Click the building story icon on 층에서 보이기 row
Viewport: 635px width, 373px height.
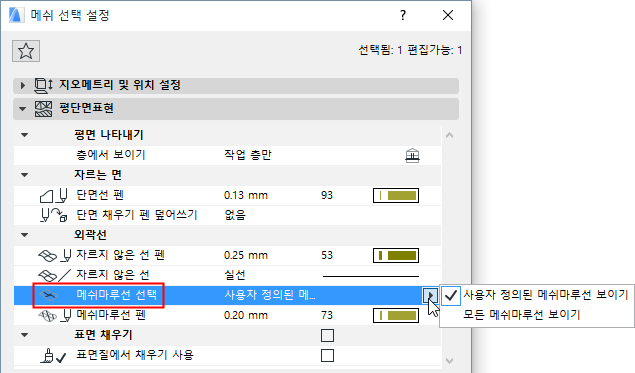pos(412,155)
